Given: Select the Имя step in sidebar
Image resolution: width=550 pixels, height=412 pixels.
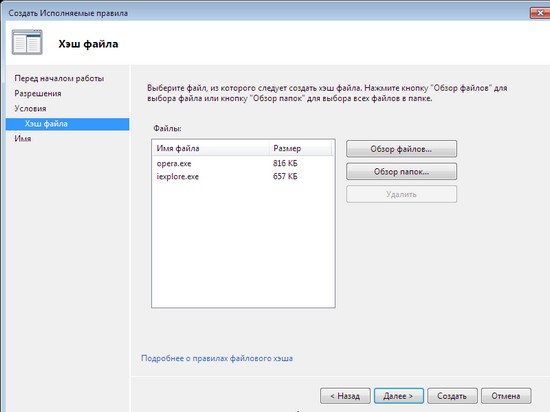Looking at the screenshot, I should [23, 139].
